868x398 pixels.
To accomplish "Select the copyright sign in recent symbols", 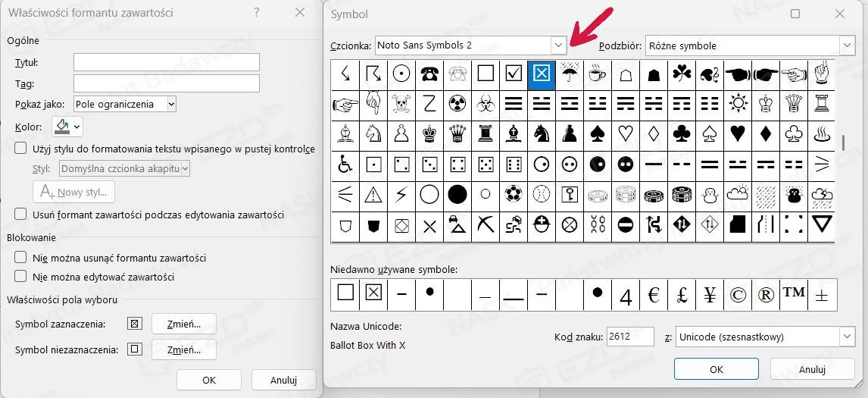I will pyautogui.click(x=737, y=295).
